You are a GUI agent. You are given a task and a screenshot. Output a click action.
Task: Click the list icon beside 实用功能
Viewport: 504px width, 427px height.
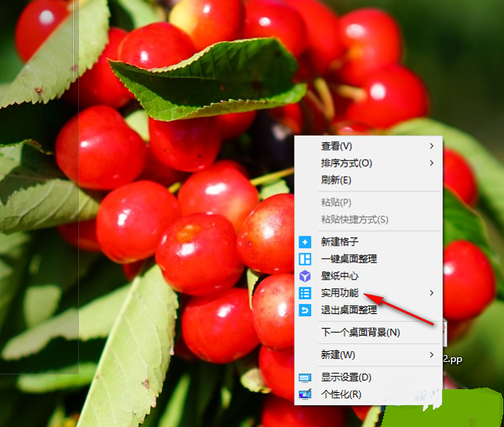305,293
